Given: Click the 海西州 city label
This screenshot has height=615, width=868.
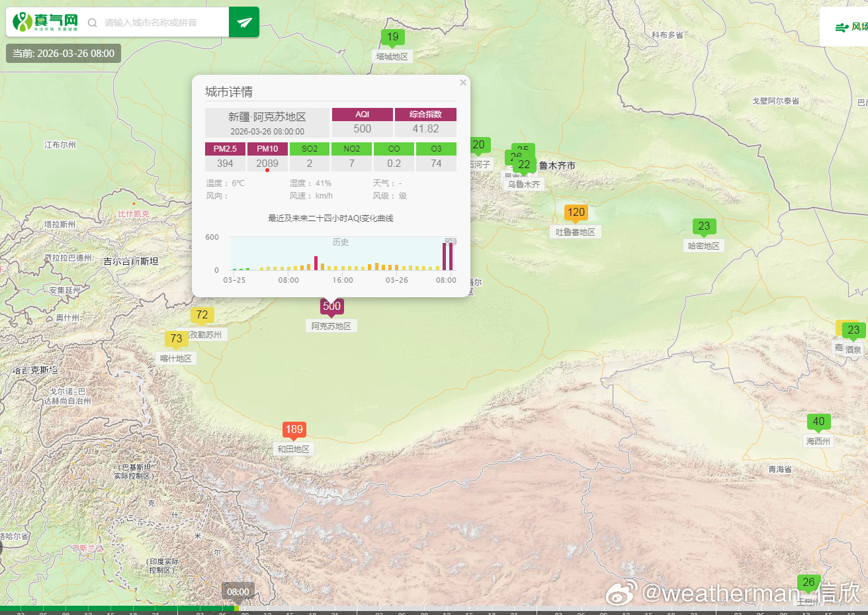Looking at the screenshot, I should point(818,442).
